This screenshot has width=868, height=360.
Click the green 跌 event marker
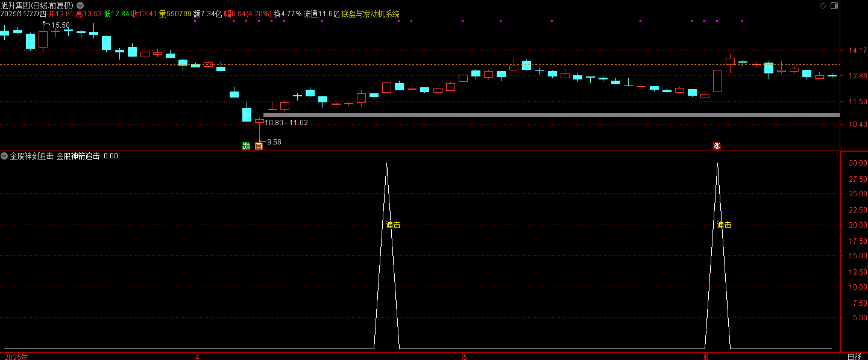246,146
